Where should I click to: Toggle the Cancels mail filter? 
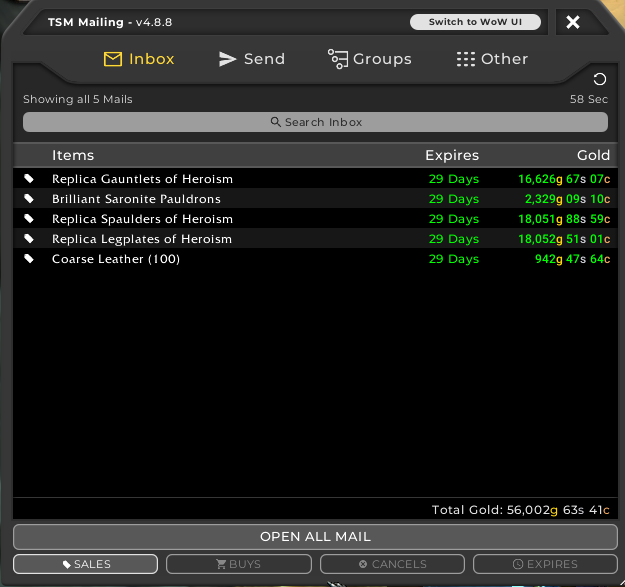coord(392,564)
